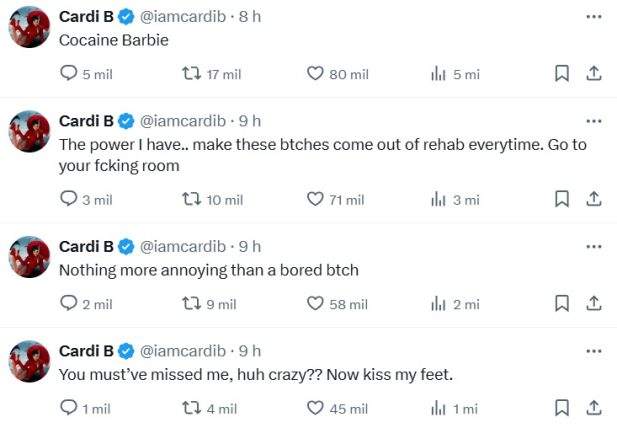The width and height of the screenshot is (617, 428).
Task: Bookmark the "Cocaine Barbie" tweet
Action: point(562,74)
